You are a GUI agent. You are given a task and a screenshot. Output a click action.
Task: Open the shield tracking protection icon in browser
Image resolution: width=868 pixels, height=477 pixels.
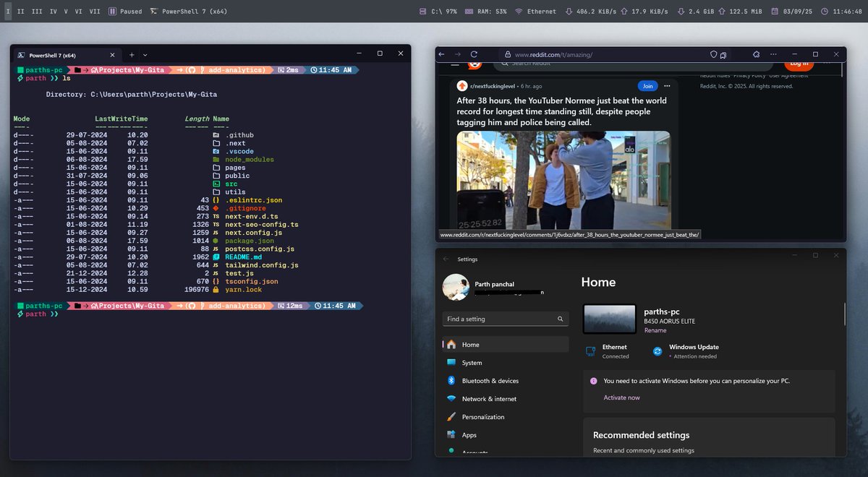(x=713, y=54)
